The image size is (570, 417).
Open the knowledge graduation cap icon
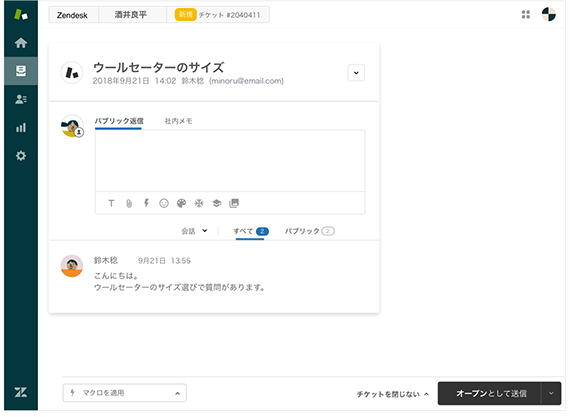[x=217, y=203]
